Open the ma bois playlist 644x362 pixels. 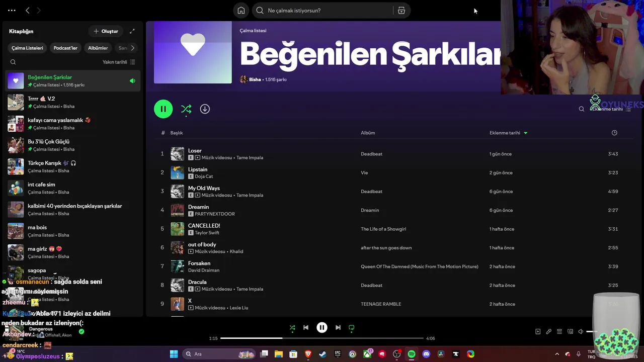(x=73, y=231)
